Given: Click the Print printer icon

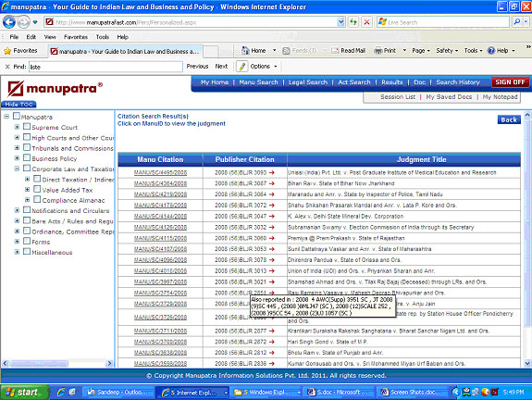Looking at the screenshot, I should (x=378, y=51).
